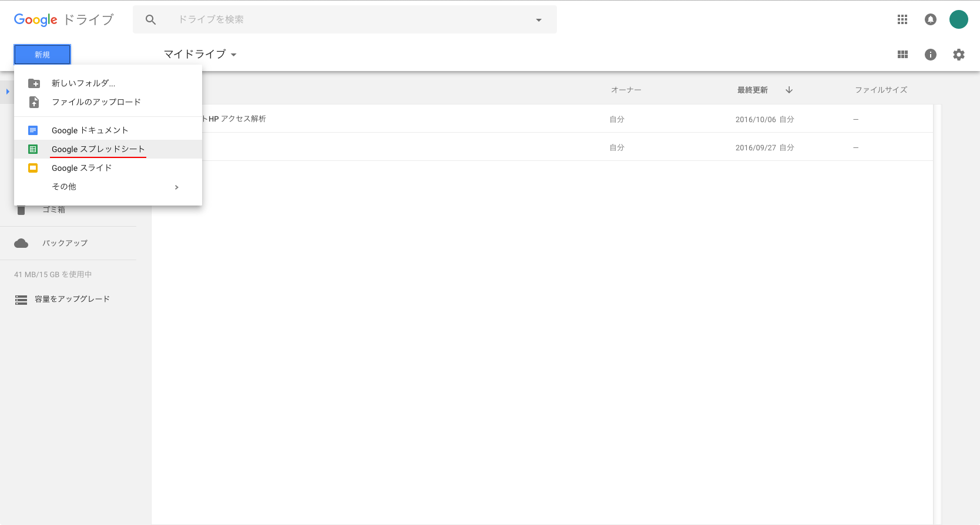Create a Google ドキュメント
980x525 pixels.
[x=108, y=130]
